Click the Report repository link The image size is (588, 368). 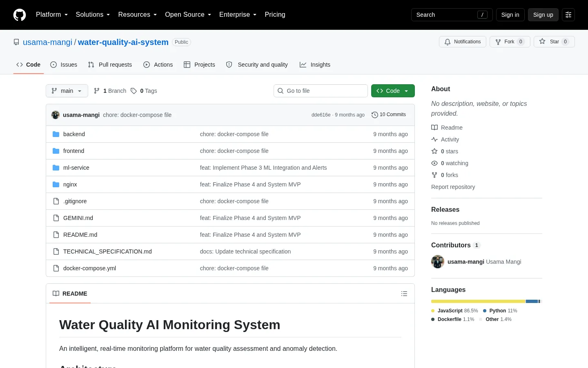(453, 187)
